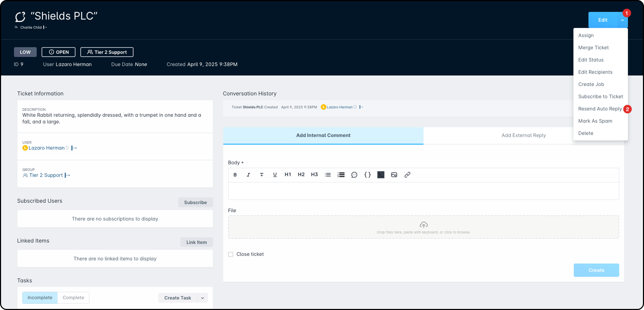Insert hyperlink via editor toolbar

coord(407,175)
